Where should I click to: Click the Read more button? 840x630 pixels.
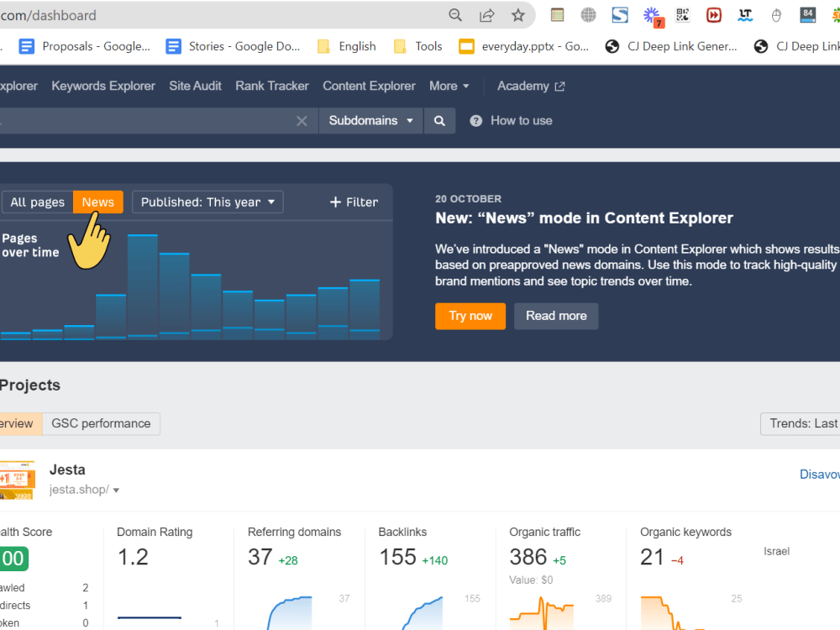556,316
